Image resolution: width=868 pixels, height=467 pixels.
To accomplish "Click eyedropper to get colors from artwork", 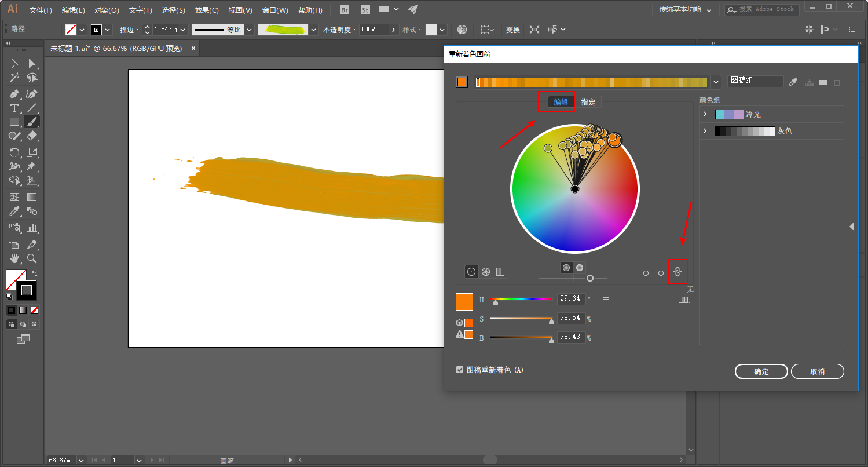I will point(793,82).
